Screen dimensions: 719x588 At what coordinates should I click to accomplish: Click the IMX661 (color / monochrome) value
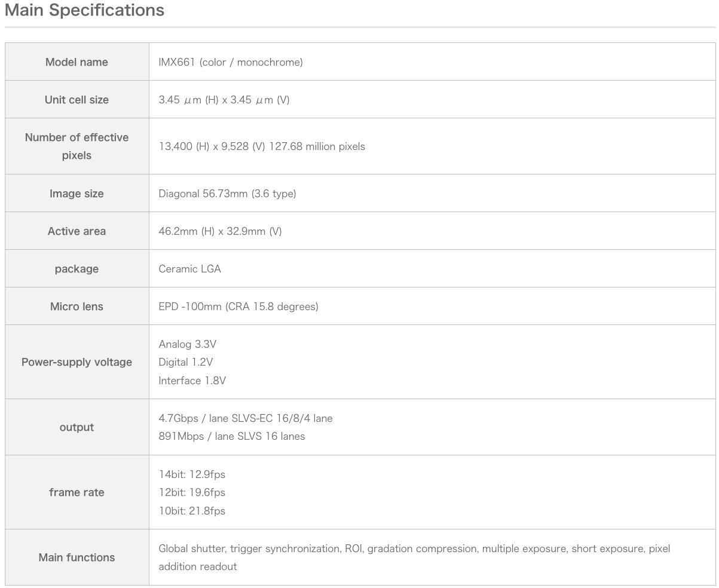coord(231,62)
